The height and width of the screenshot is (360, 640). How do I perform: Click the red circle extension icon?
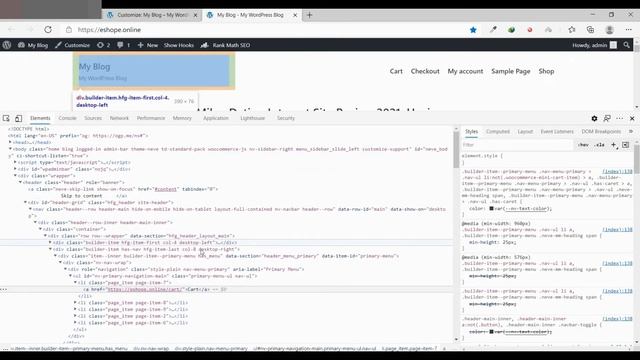pyautogui.click(x=530, y=30)
